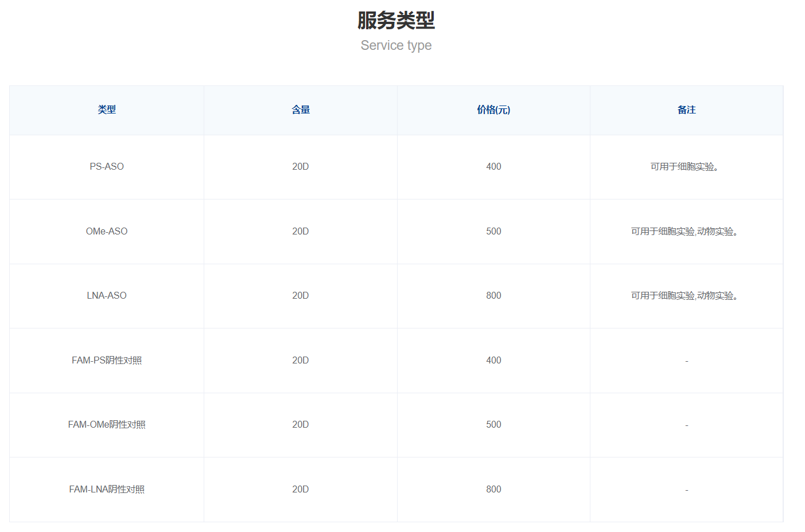Image resolution: width=805 pixels, height=532 pixels.
Task: Select the PS-ASO type cell
Action: (x=107, y=166)
